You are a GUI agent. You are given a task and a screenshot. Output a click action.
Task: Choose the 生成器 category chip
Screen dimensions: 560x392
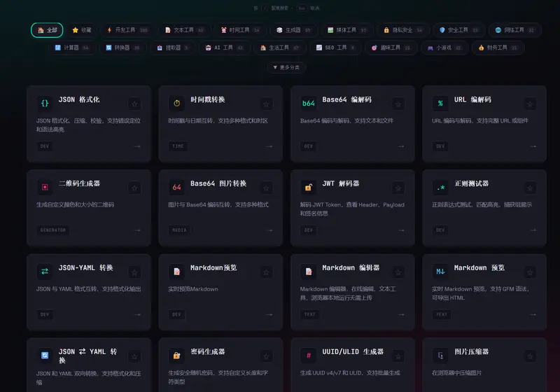pyautogui.click(x=293, y=30)
